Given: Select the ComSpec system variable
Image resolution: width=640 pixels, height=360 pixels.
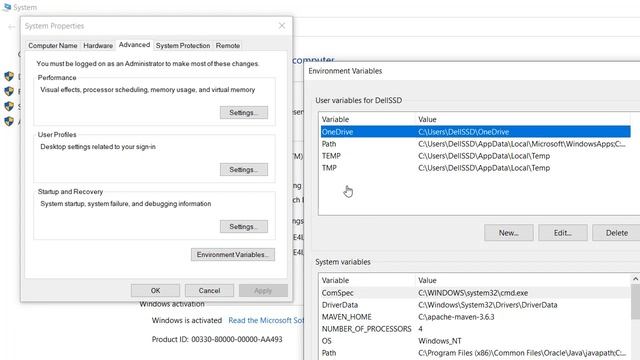Looking at the screenshot, I should click(476, 293).
